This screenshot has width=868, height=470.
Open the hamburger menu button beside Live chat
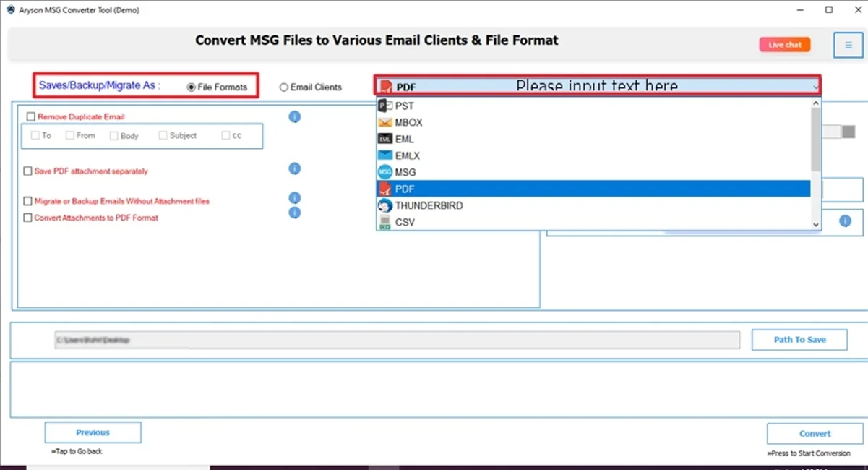(x=848, y=44)
